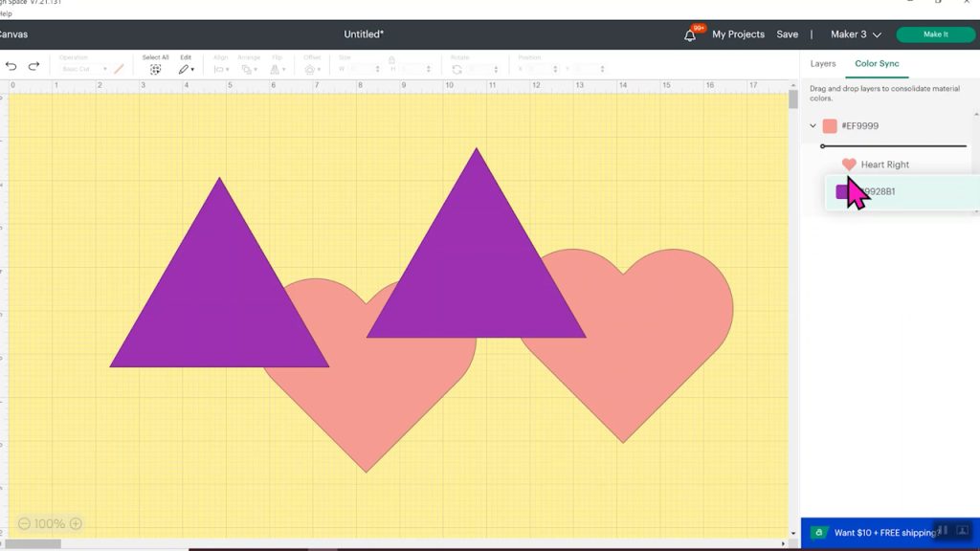This screenshot has width=980, height=551.
Task: Click the Select All icon
Action: (155, 69)
